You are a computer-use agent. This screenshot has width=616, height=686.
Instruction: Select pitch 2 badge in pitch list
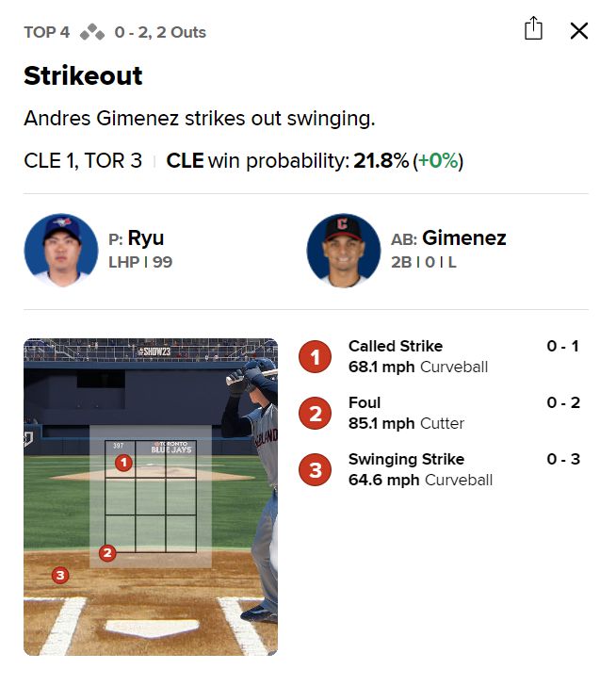pos(316,413)
